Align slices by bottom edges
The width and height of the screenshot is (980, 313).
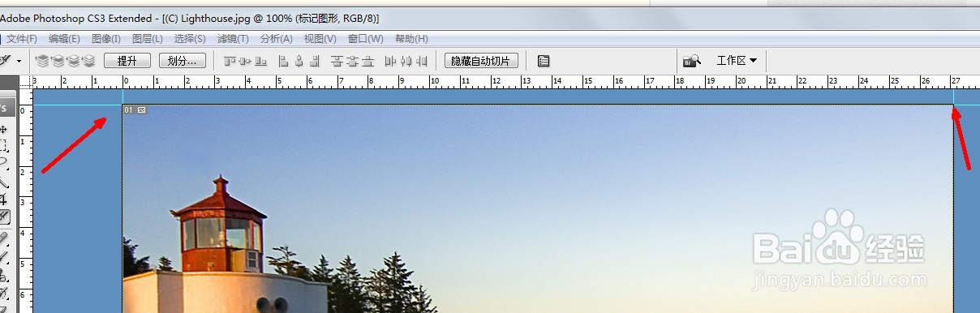click(x=260, y=61)
